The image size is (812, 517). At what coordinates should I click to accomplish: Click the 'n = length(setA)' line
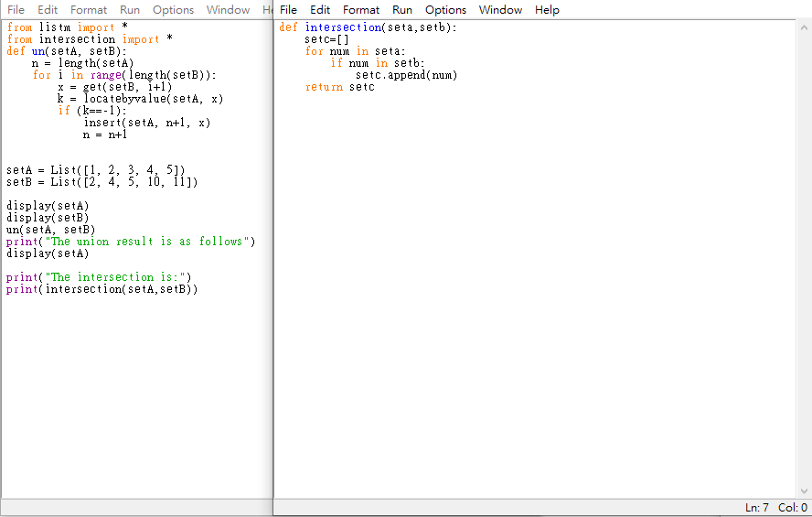click(x=83, y=63)
